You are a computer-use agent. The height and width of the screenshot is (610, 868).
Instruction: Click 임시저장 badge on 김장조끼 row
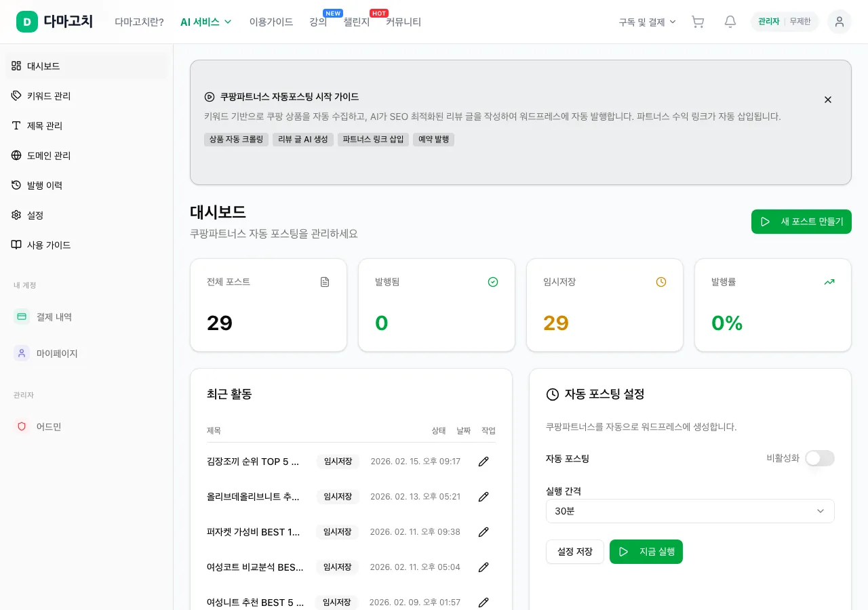click(338, 462)
